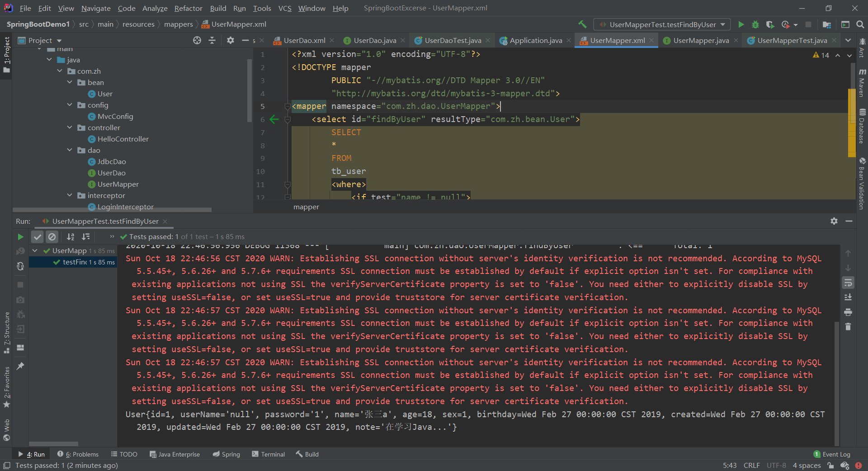The height and width of the screenshot is (471, 868).
Task: Collapse the controller package
Action: [70, 127]
